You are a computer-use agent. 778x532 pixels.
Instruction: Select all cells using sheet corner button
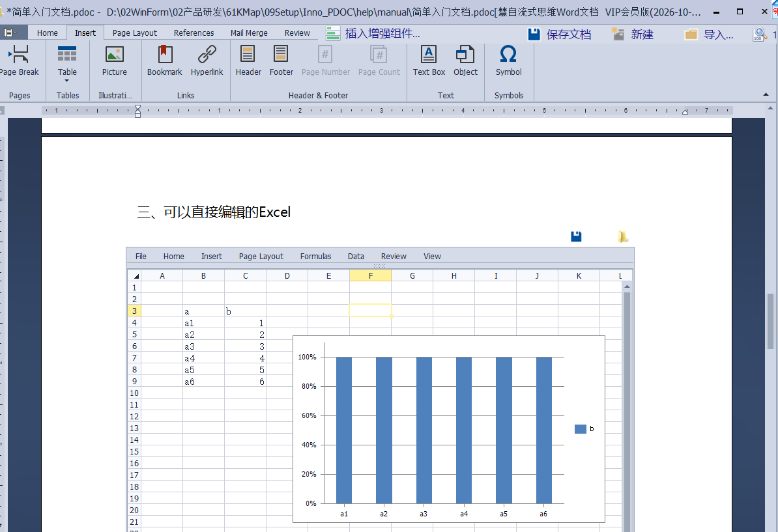tap(135, 276)
